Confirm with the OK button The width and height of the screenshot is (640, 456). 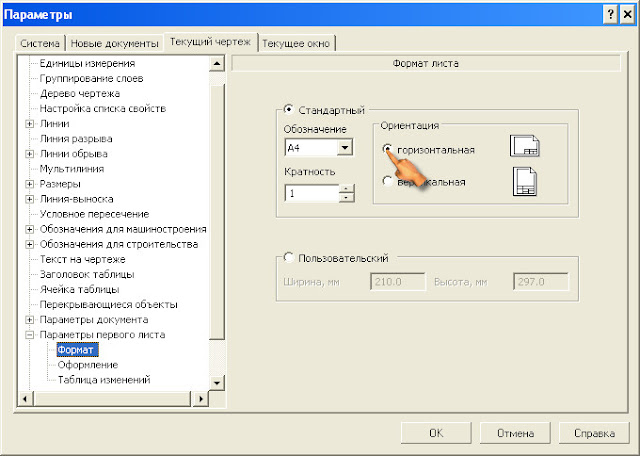(x=436, y=433)
